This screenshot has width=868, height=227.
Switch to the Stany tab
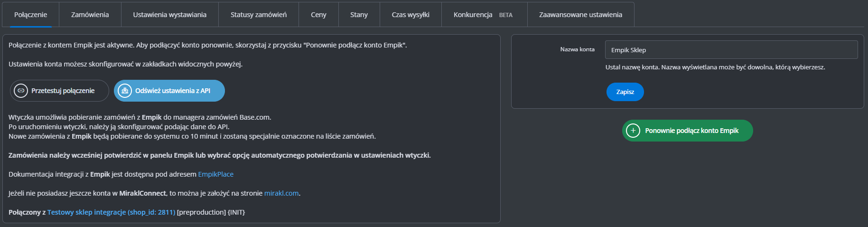click(x=359, y=15)
